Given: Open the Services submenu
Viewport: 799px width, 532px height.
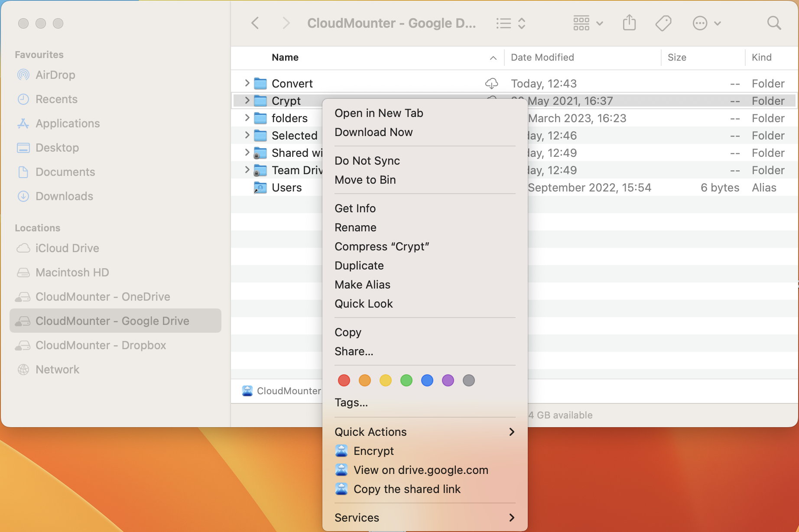Looking at the screenshot, I should pyautogui.click(x=425, y=518).
